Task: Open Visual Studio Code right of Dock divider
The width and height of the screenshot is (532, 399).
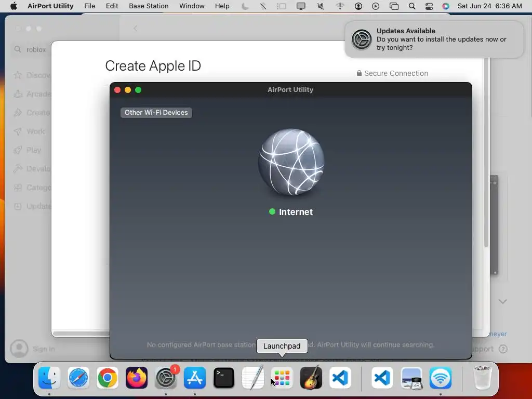Action: click(x=382, y=378)
